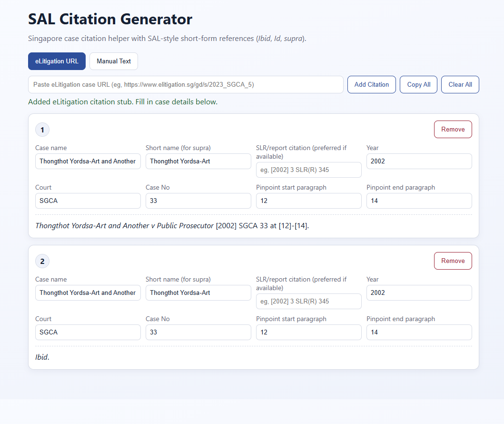This screenshot has width=504, height=424.
Task: Focus the SLR/report citation field in citation 1
Action: tap(308, 170)
